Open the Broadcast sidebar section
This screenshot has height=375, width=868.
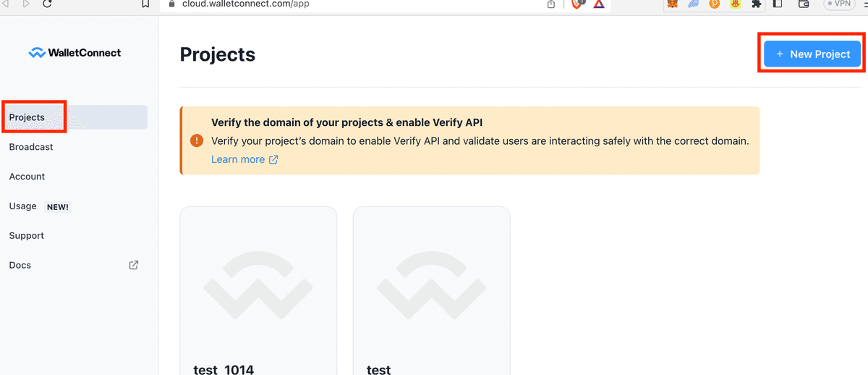[x=31, y=147]
